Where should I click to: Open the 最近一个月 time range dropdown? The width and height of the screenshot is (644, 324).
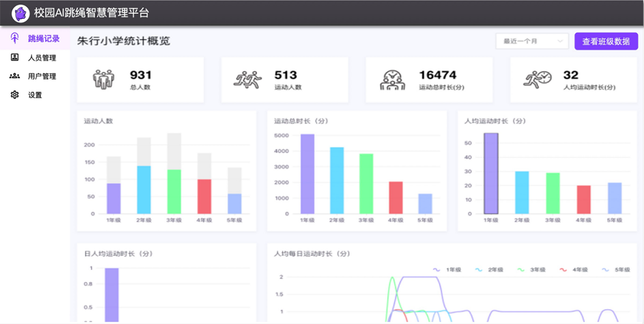click(x=532, y=41)
